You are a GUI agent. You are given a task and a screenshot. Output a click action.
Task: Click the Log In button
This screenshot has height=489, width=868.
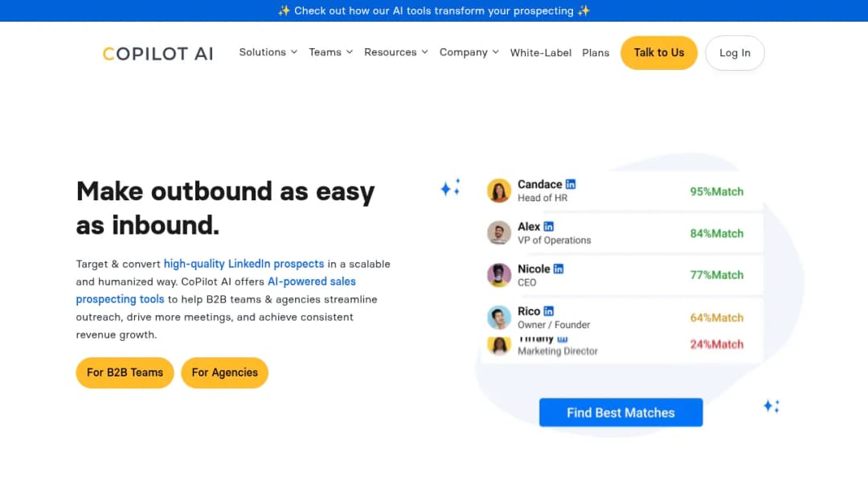click(735, 52)
